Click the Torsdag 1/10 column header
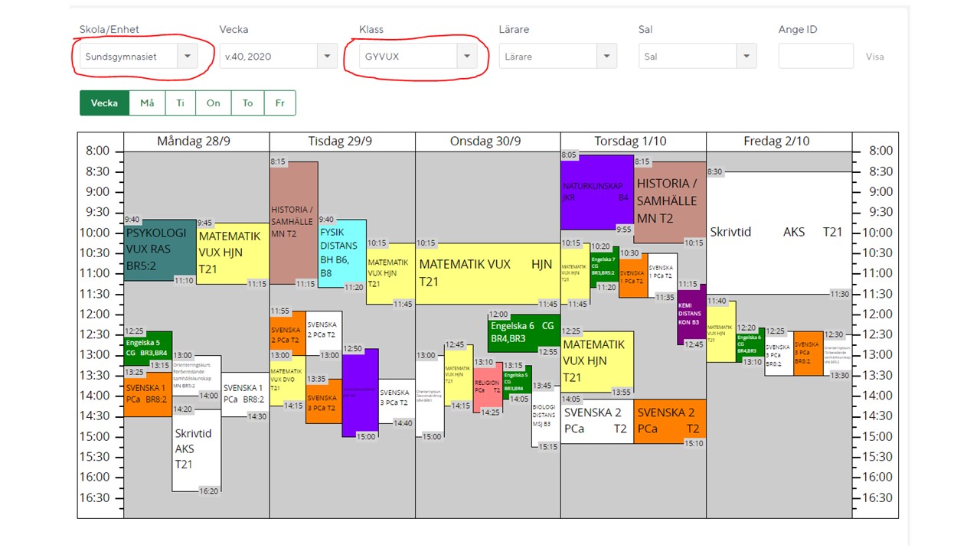Image resolution: width=980 pixels, height=551 pixels. (632, 142)
